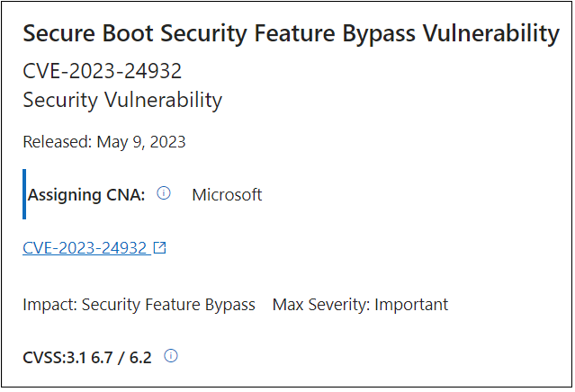The height and width of the screenshot is (392, 575).
Task: Click the Assigning CNA label
Action: click(86, 194)
